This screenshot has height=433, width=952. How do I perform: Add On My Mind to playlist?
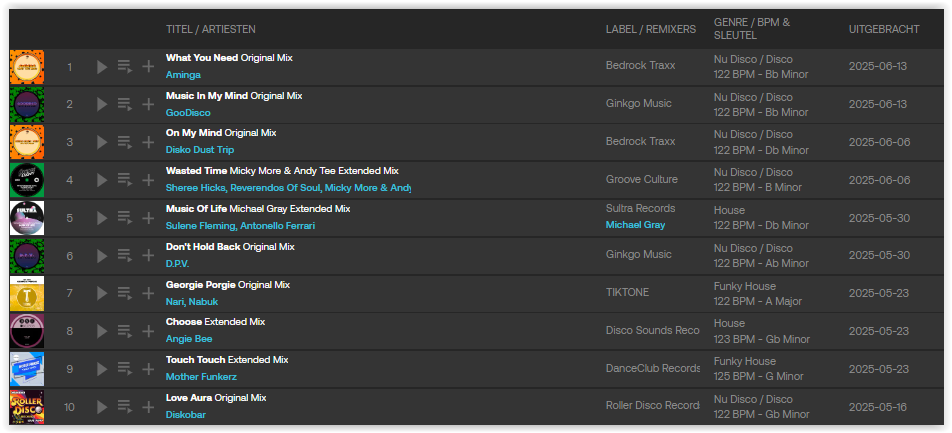coord(148,142)
